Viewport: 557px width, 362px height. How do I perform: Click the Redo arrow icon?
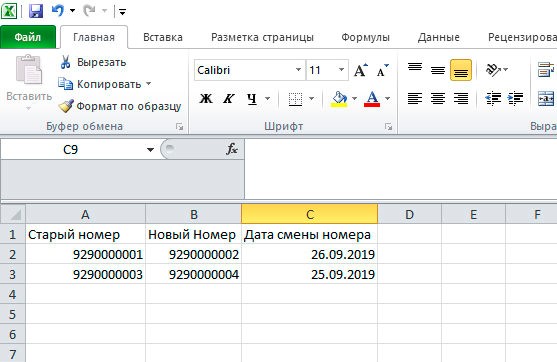(89, 11)
